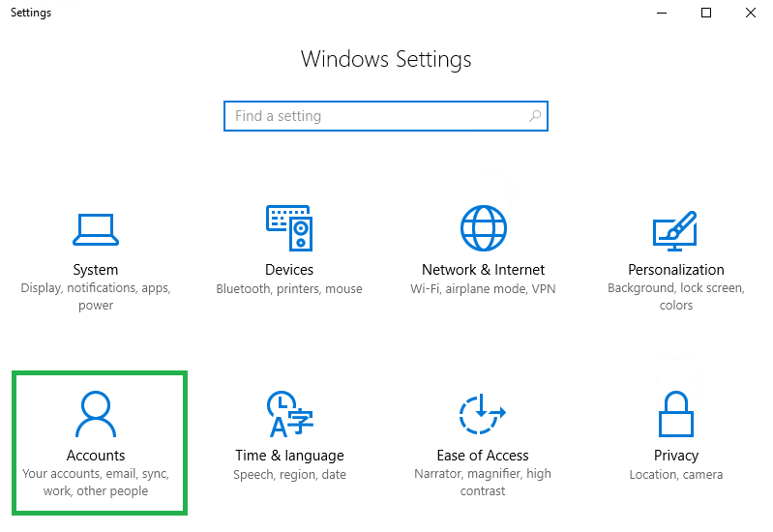This screenshot has width=773, height=532.
Task: Select the Devices heading text
Action: pos(289,270)
